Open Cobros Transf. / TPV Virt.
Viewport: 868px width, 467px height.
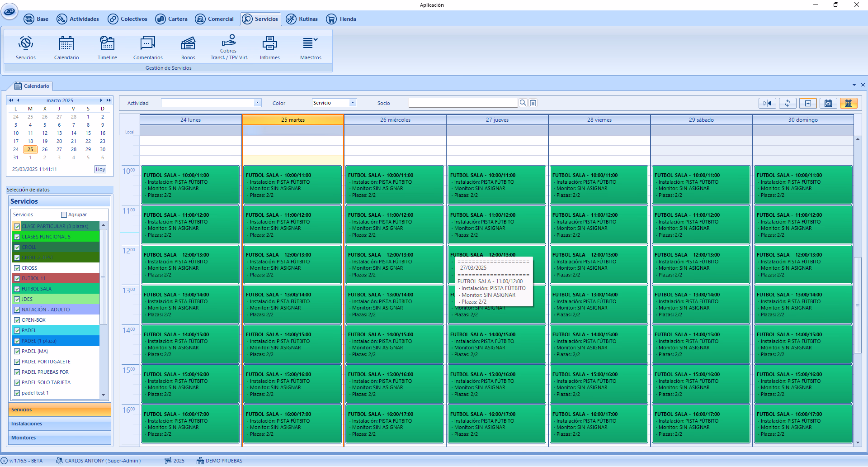pyautogui.click(x=229, y=48)
